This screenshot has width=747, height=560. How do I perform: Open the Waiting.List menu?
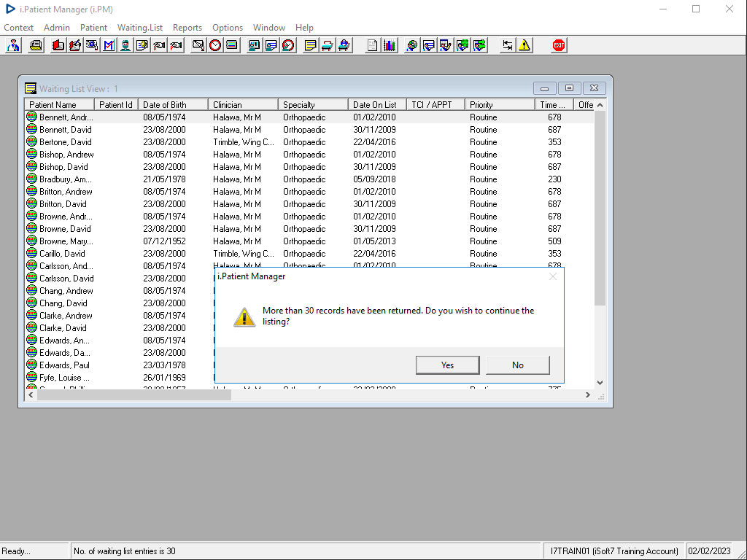coord(140,28)
